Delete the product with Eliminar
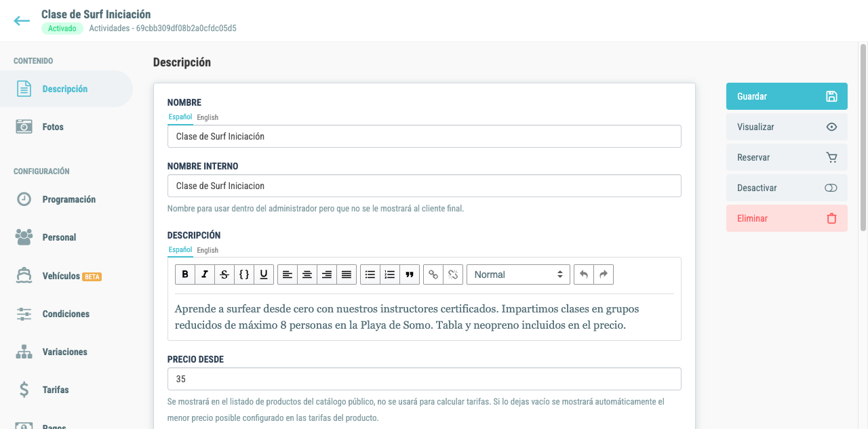Screen dimensions: 868x429 (787, 218)
